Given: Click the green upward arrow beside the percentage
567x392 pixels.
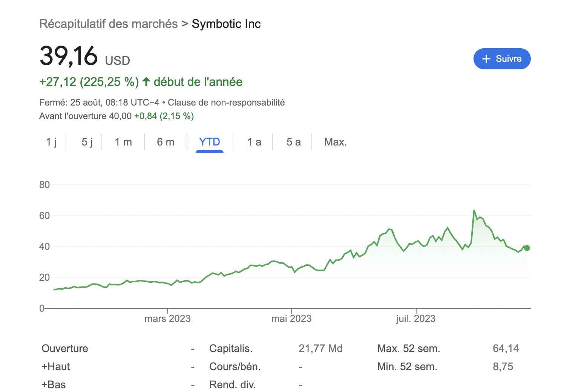Looking at the screenshot, I should tap(146, 81).
